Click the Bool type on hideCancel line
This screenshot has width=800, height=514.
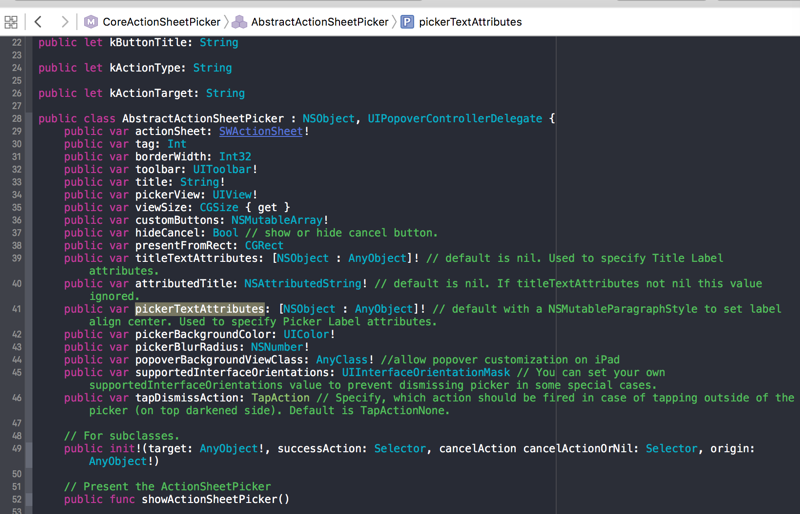pyautogui.click(x=226, y=233)
